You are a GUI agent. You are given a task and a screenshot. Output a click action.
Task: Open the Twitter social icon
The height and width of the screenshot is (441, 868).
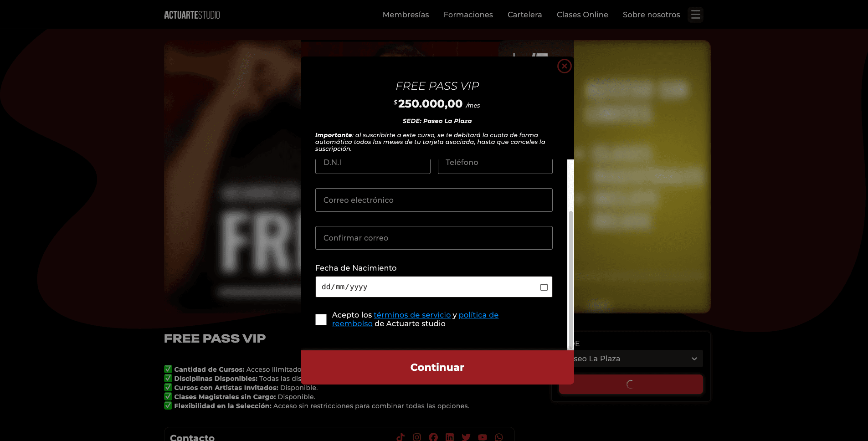(466, 437)
